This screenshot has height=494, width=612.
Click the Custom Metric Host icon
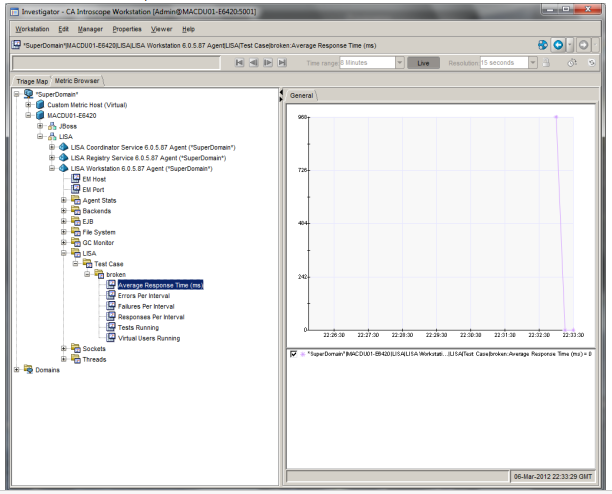tap(39, 104)
